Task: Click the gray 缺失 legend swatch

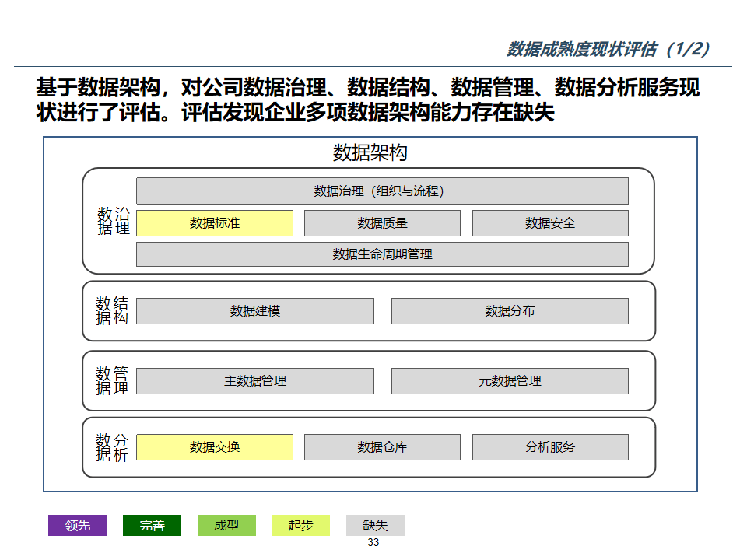Action: [x=375, y=525]
